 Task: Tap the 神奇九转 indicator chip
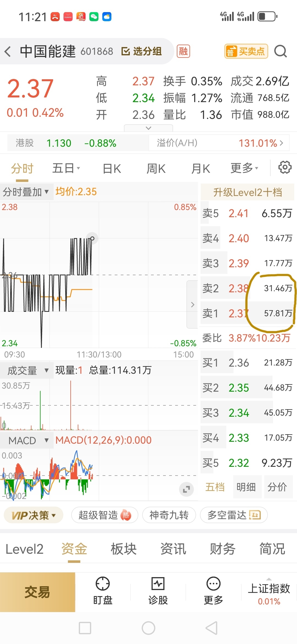click(x=169, y=515)
